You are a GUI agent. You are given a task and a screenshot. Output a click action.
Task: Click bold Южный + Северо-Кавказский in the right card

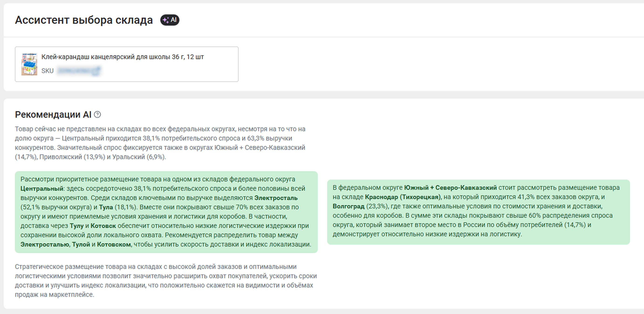point(450,188)
